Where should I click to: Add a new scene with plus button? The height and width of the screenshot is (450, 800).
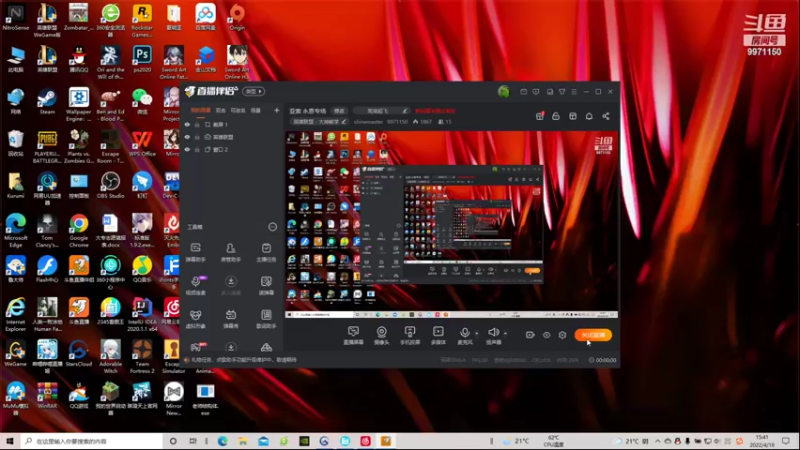pos(277,110)
